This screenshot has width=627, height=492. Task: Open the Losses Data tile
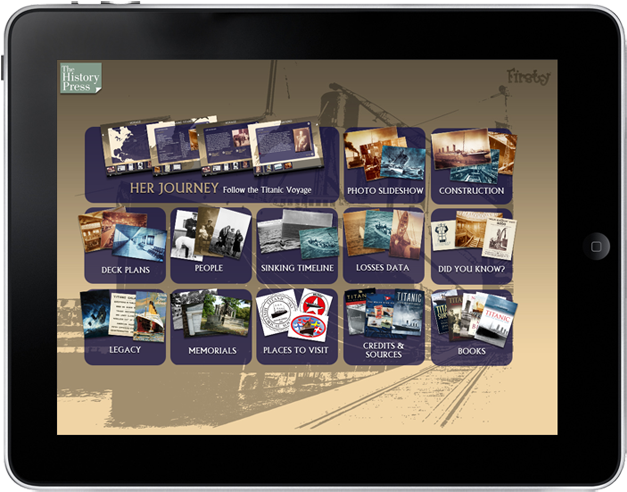[x=383, y=245]
